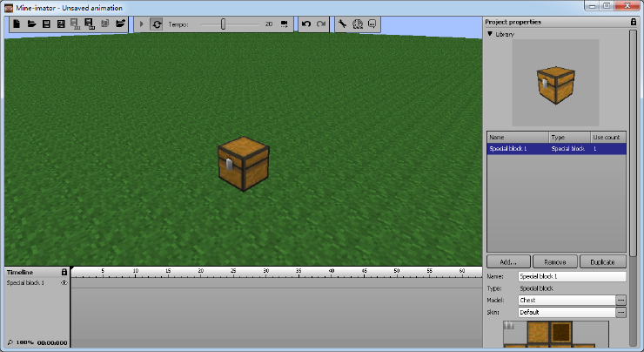Open the Model browse button

click(621, 301)
